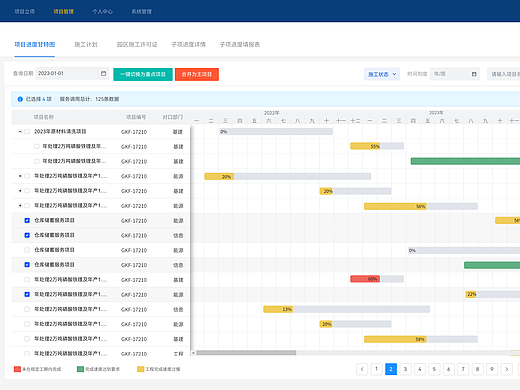This screenshot has width=520, height=390.
Task: Go to page 4
Action: click(x=420, y=369)
